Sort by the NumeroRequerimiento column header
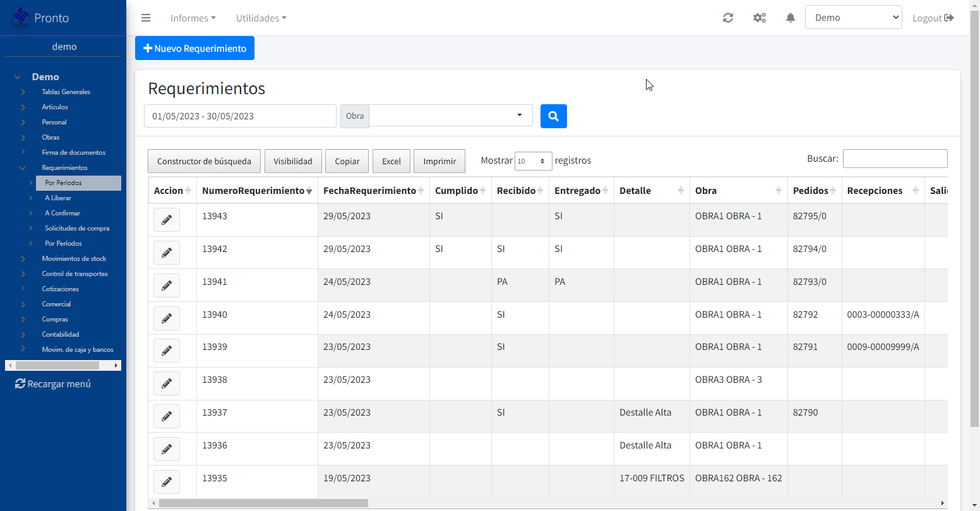 pyautogui.click(x=253, y=191)
